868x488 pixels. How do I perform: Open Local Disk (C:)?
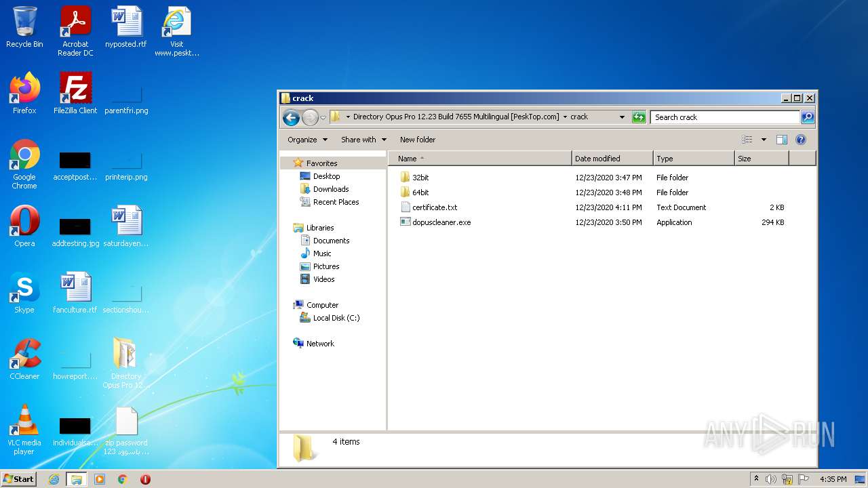336,318
